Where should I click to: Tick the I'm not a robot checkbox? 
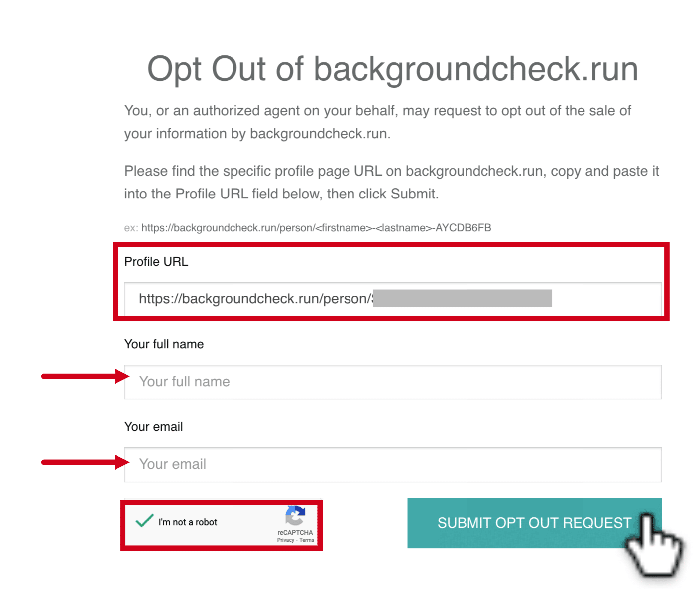click(144, 521)
